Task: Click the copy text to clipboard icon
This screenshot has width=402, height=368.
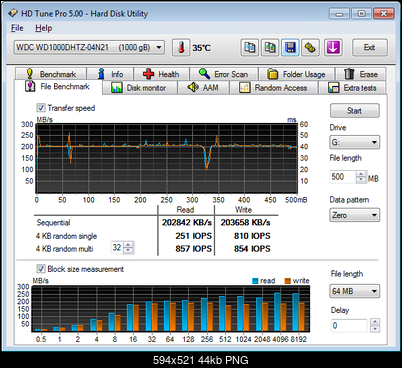Action: [250, 48]
